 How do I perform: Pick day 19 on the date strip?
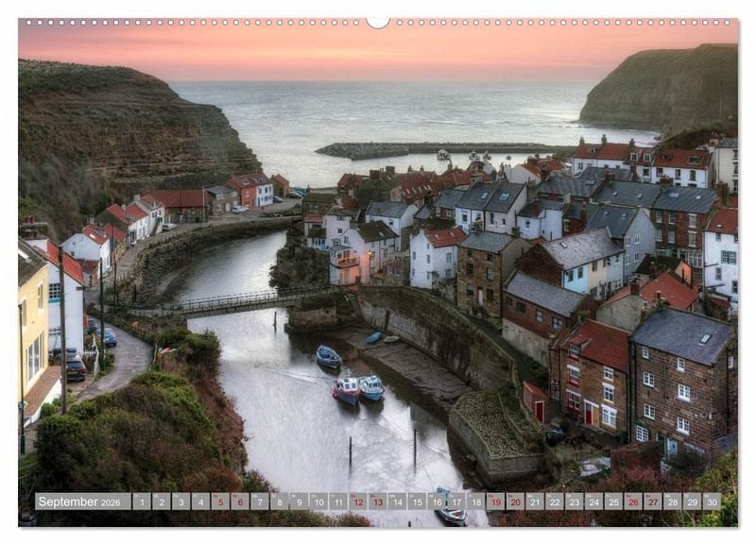click(495, 502)
